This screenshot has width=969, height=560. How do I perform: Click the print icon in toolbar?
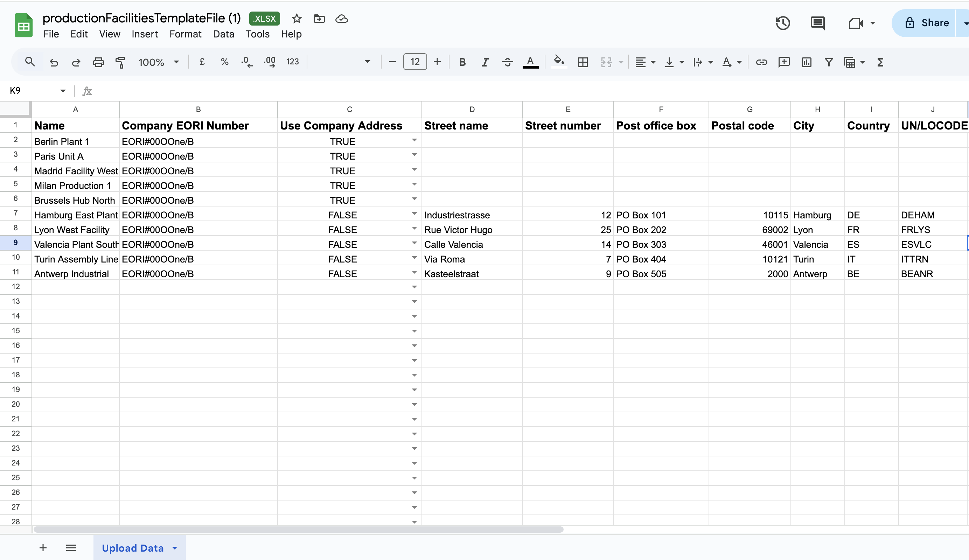coord(98,62)
